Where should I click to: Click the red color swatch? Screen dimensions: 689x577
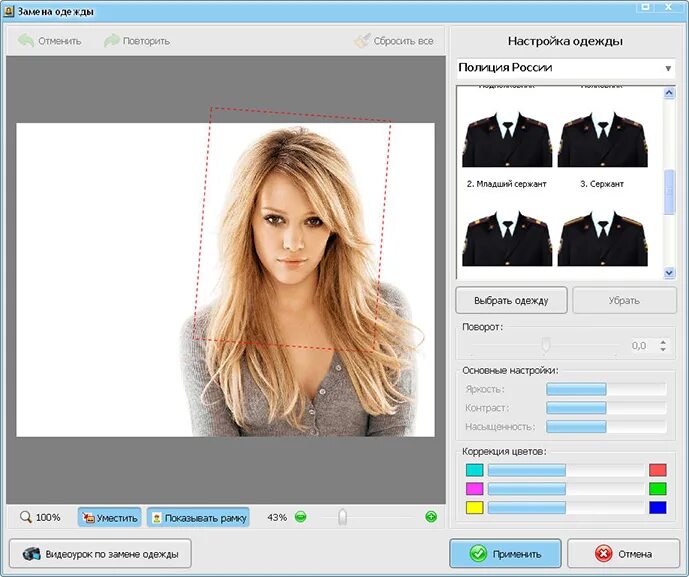pos(658,470)
